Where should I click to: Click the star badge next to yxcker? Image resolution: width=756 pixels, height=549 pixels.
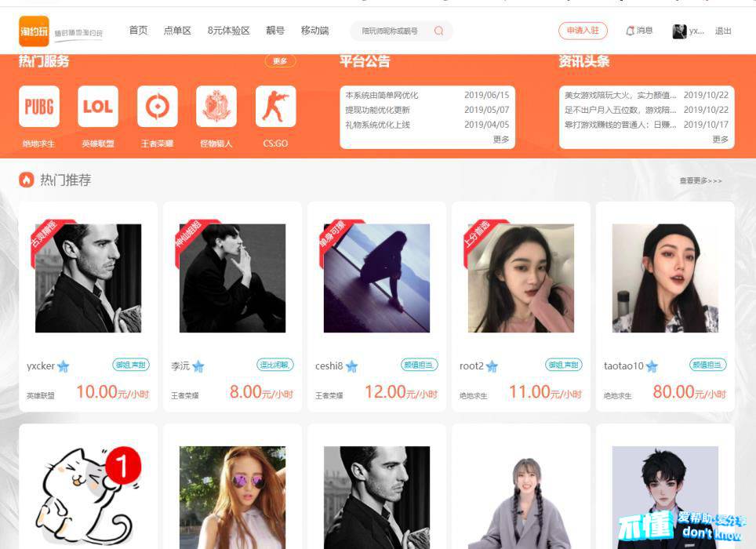pyautogui.click(x=64, y=367)
